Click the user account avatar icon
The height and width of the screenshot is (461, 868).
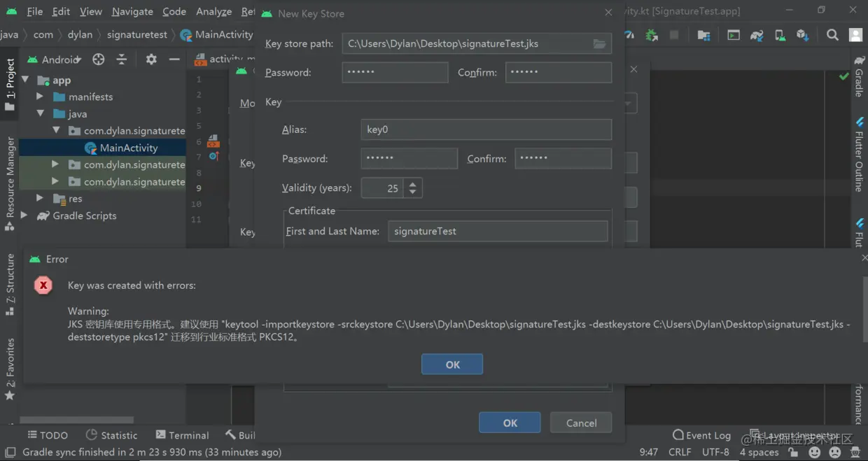point(855,35)
